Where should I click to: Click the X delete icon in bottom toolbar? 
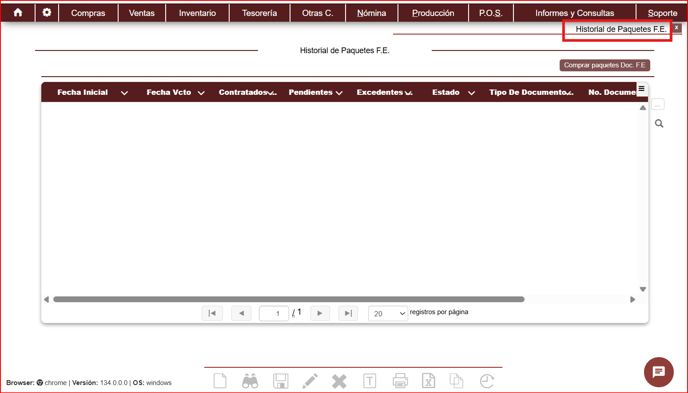(x=339, y=381)
